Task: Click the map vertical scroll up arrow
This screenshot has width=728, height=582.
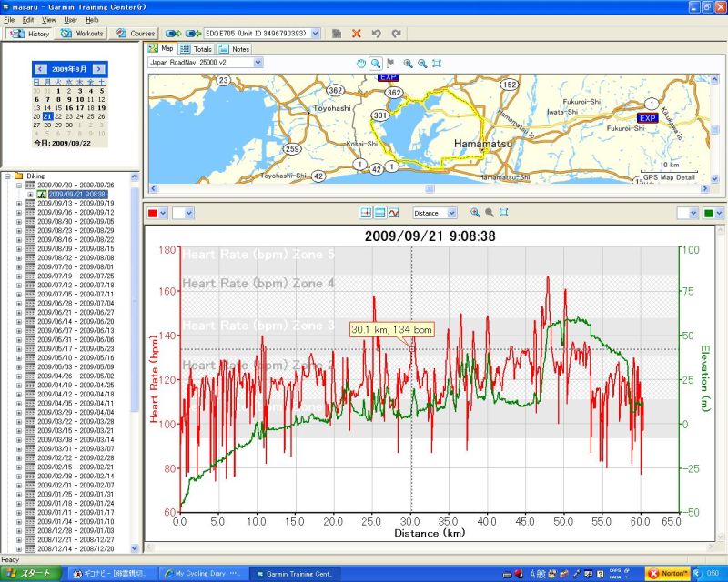Action: 714,80
